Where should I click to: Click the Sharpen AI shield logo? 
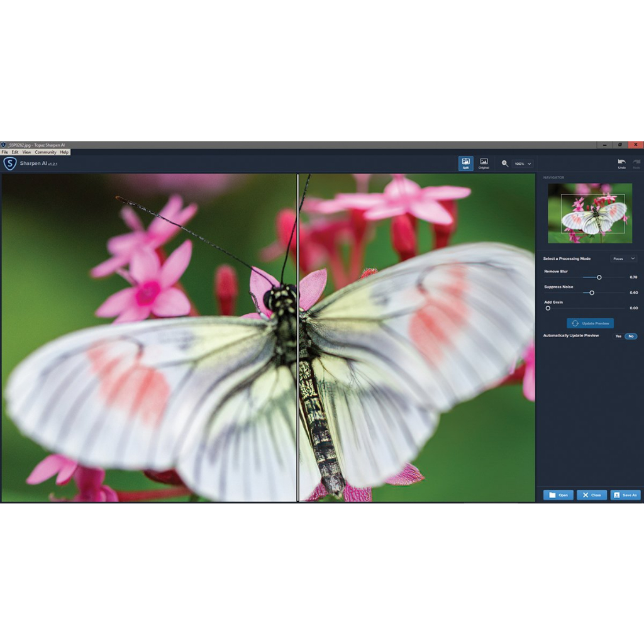click(x=9, y=163)
